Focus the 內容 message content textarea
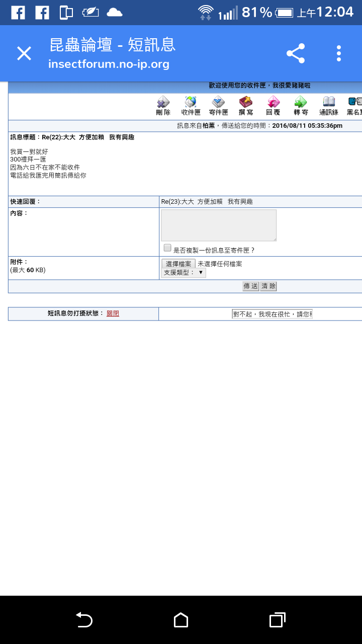Screen dimensions: 362x644 pyautogui.click(x=219, y=225)
